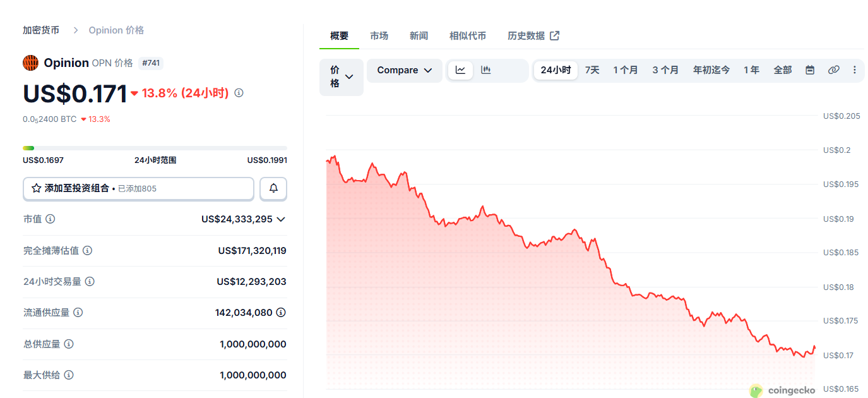
Task: Select the 3个月 time range
Action: [665, 70]
